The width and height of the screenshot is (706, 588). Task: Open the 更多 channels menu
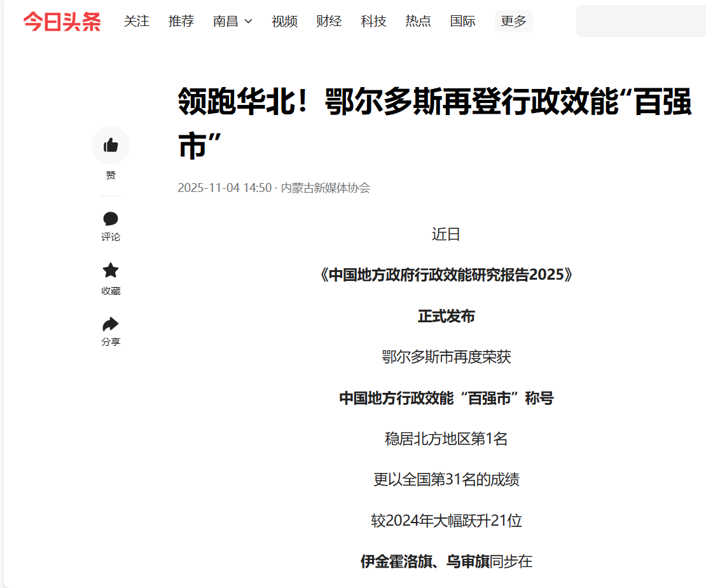click(513, 22)
